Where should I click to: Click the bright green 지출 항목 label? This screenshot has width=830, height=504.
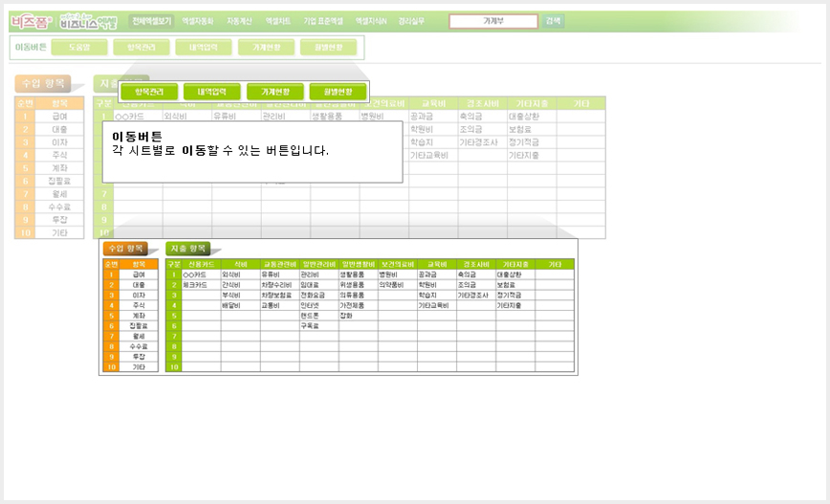188,249
